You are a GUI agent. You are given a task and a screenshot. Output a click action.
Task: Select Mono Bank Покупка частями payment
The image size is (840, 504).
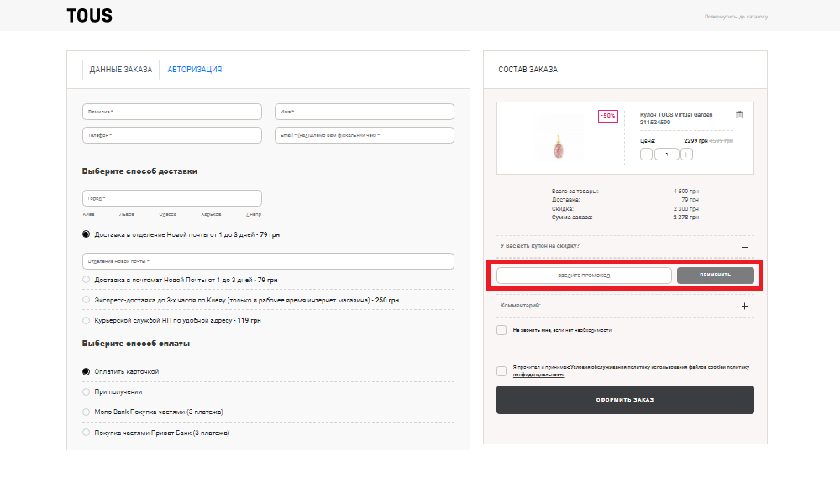click(87, 412)
